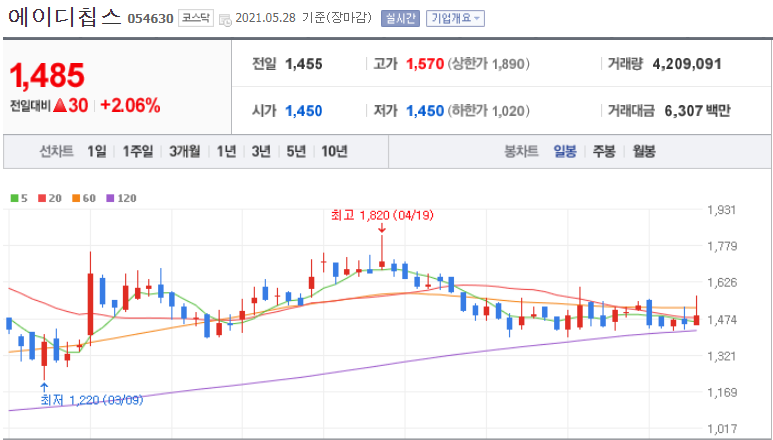Viewport: 773px width, 440px height.
Task: Click the current price 1,485
Action: coord(47,75)
